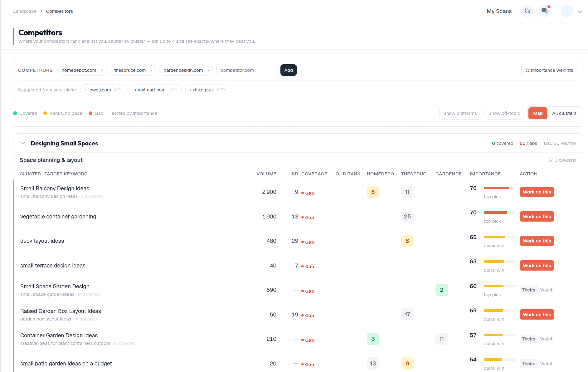Viewport: 588px width, 372px height.
Task: Select Theirs for Container Garden Design Ideas
Action: [x=528, y=339]
